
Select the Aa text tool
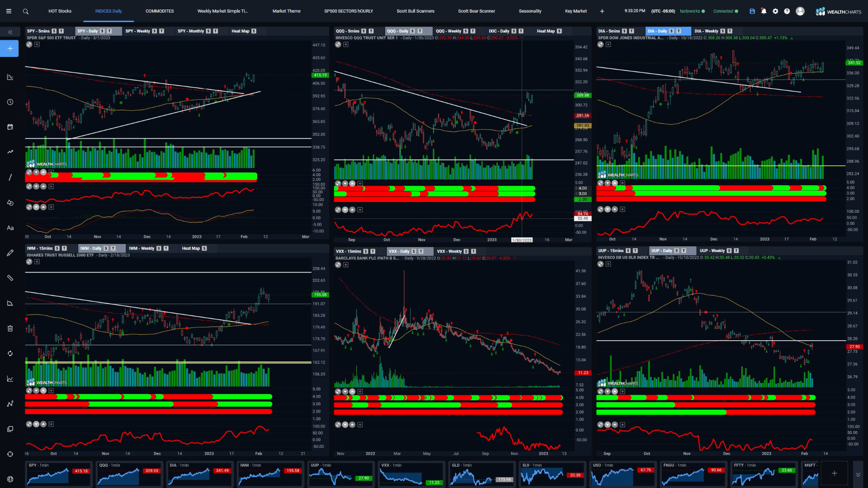(10, 228)
